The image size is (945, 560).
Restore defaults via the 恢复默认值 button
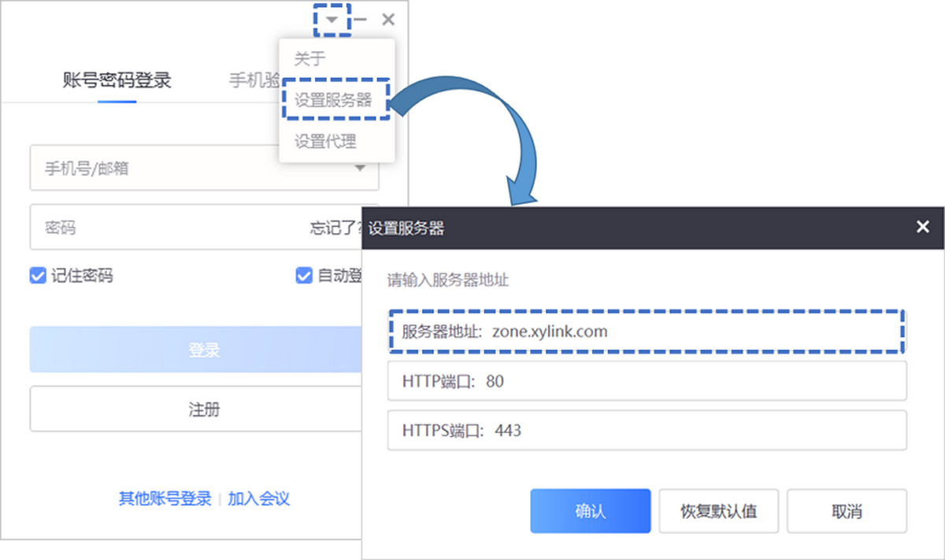(718, 510)
